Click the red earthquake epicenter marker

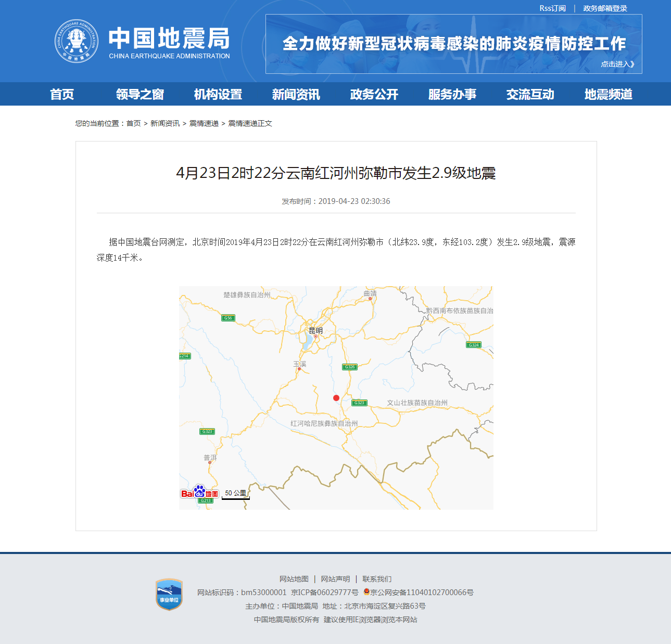336,397
